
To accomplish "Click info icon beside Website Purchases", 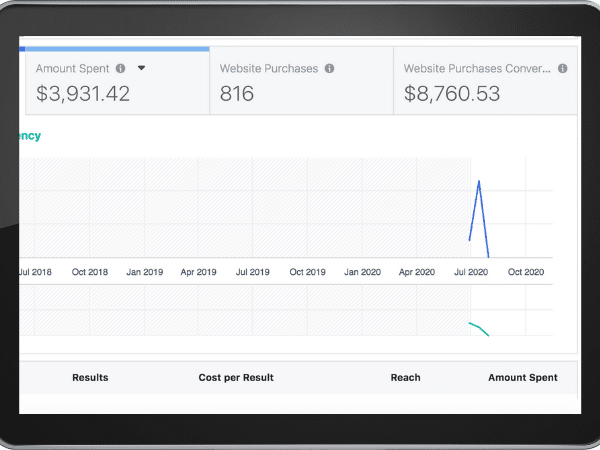I will click(x=329, y=69).
